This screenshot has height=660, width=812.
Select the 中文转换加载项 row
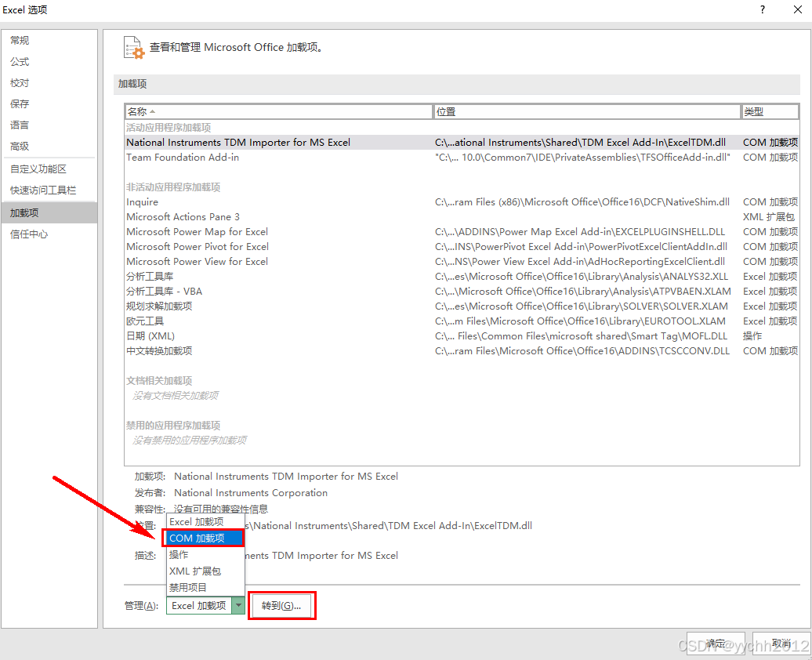click(x=462, y=350)
